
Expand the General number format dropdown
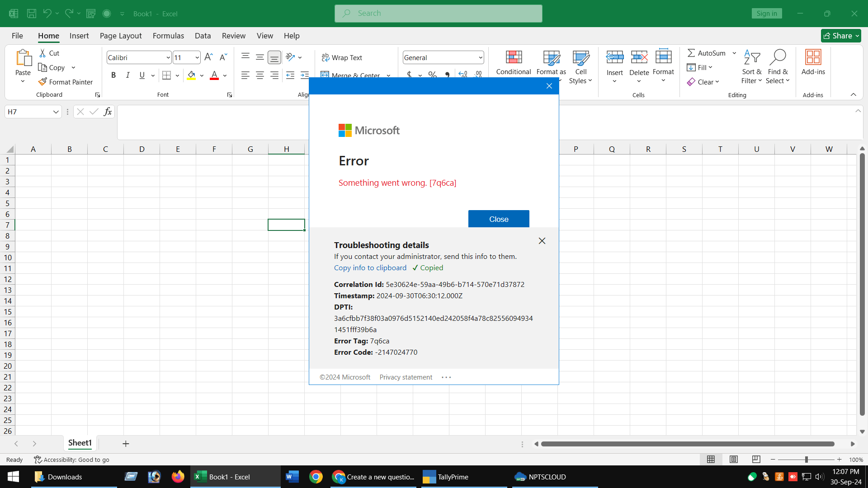480,57
